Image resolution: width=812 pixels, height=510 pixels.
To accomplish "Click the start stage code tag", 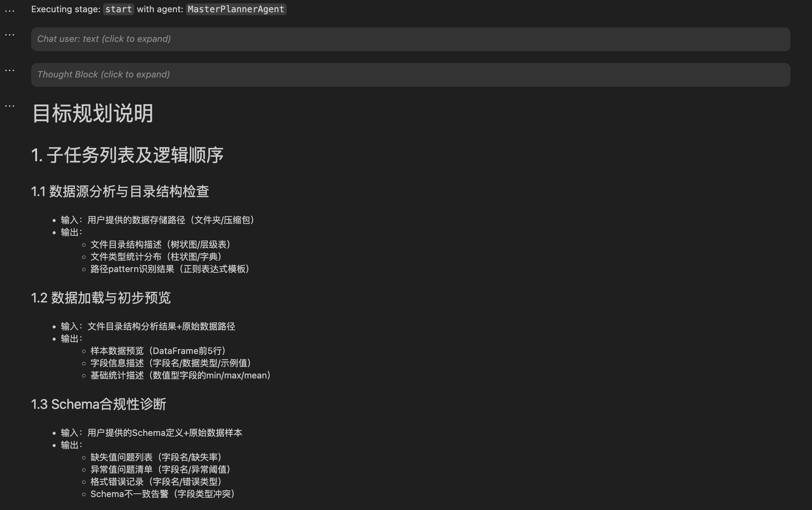I will (118, 9).
